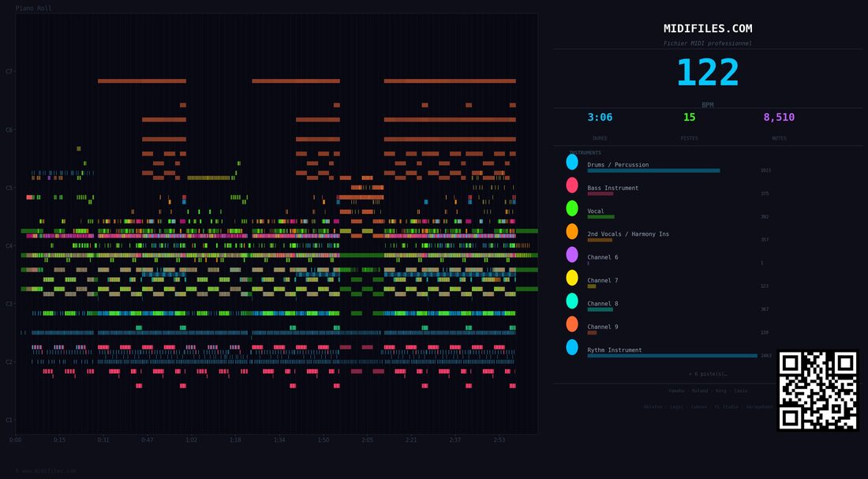The height and width of the screenshot is (479, 868).
Task: Click the 'Piano Roll' title
Action: pos(34,9)
